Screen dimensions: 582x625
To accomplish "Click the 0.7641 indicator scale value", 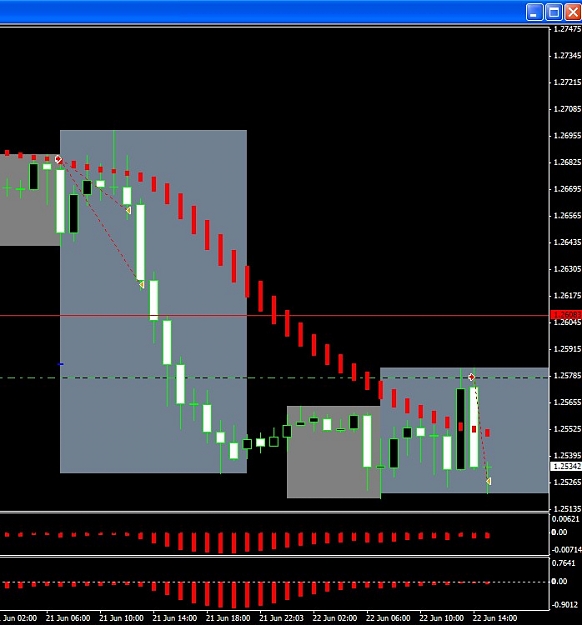I will pos(564,563).
